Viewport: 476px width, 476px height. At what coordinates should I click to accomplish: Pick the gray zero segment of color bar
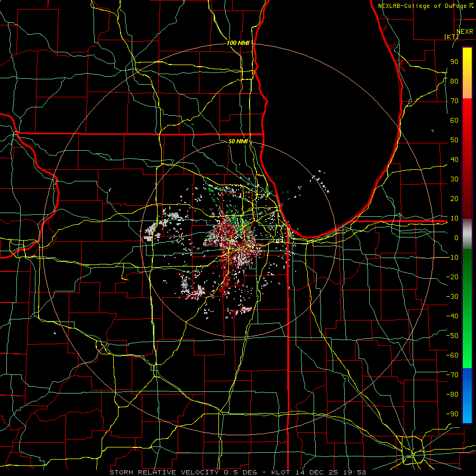467,234
